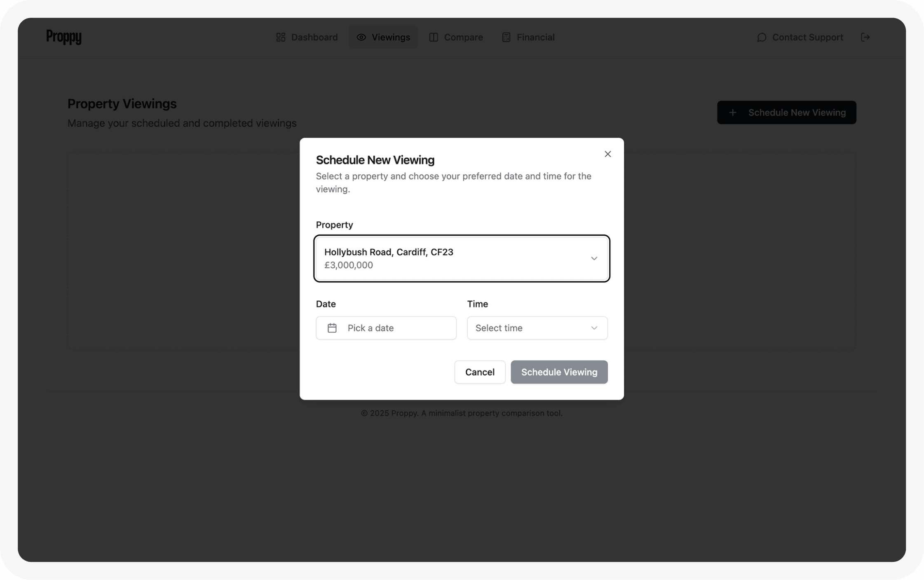This screenshot has height=580, width=924.
Task: Click the logout icon
Action: 865,37
